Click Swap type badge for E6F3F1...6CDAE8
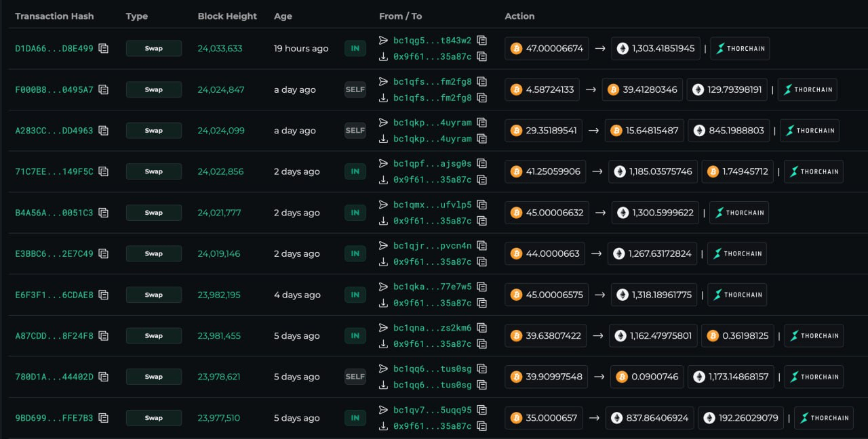 (x=154, y=295)
